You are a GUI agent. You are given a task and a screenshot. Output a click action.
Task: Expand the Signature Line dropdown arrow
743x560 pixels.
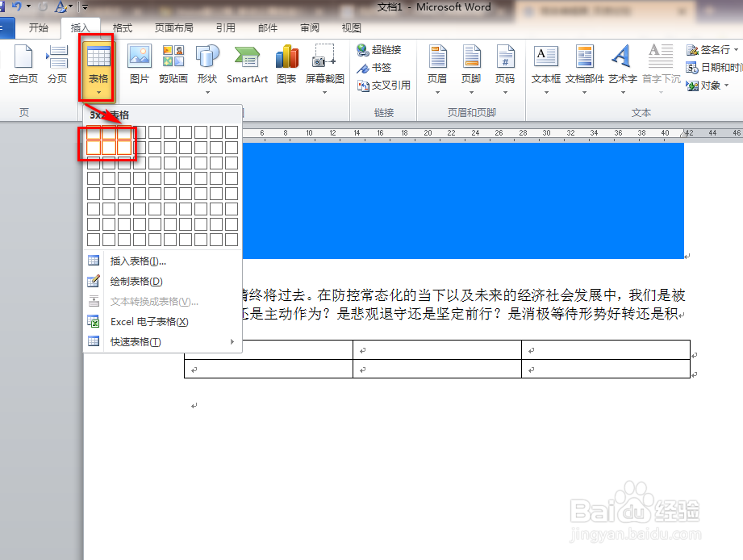(x=736, y=50)
